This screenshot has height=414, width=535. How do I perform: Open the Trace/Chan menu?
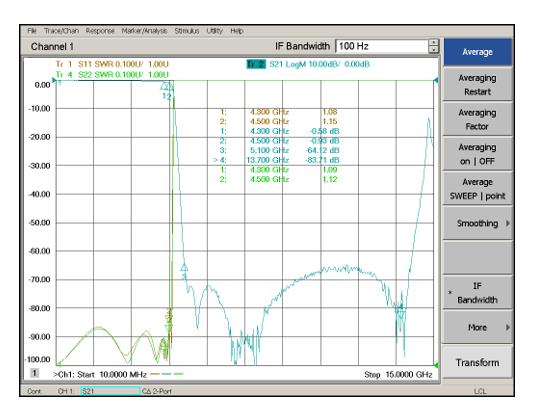pos(61,31)
